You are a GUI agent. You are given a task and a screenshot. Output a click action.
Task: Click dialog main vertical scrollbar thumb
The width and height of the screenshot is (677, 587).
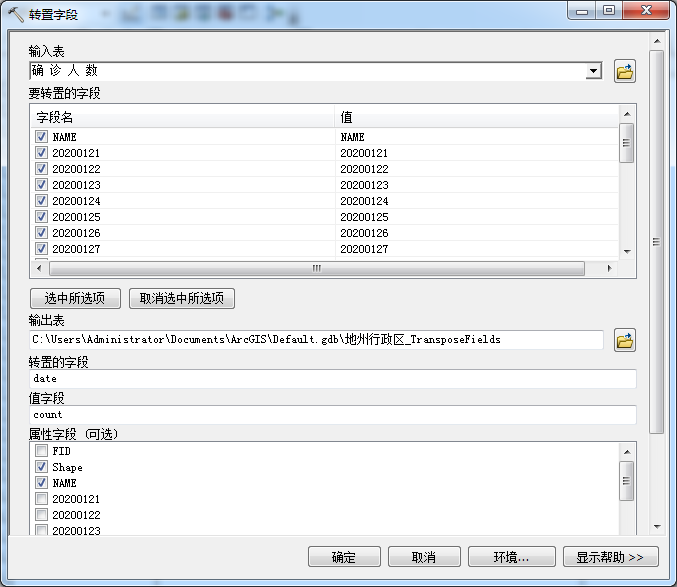pos(657,242)
